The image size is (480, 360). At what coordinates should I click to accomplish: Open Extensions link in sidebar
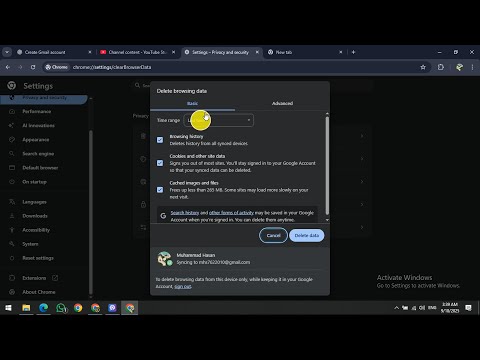(34, 278)
